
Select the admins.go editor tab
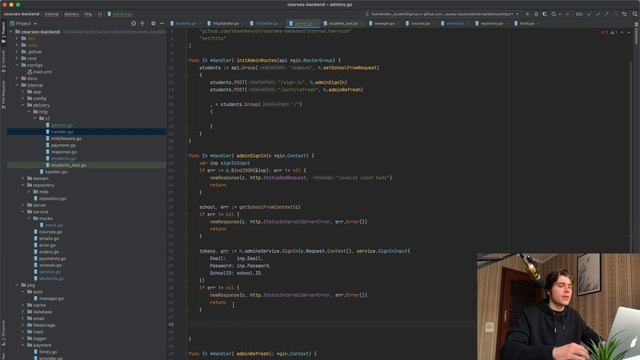tap(303, 24)
